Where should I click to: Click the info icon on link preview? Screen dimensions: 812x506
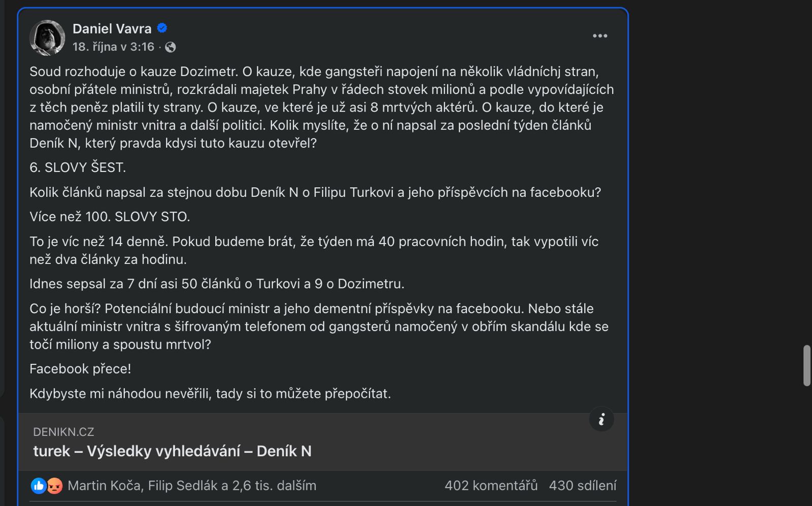(601, 419)
